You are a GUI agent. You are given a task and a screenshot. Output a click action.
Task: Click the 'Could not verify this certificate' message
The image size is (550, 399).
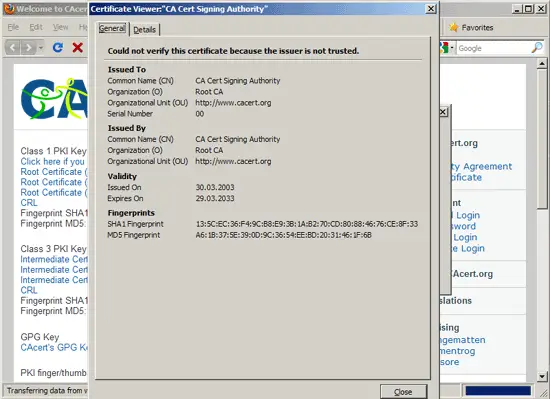pyautogui.click(x=233, y=51)
